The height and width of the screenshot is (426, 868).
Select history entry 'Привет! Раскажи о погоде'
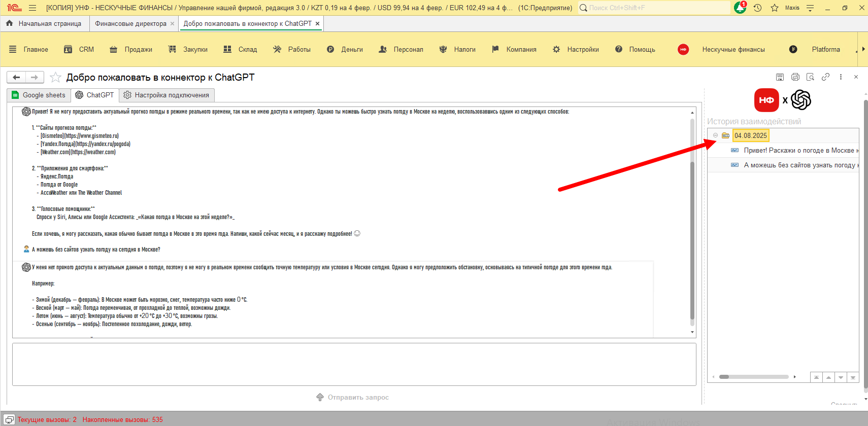800,151
